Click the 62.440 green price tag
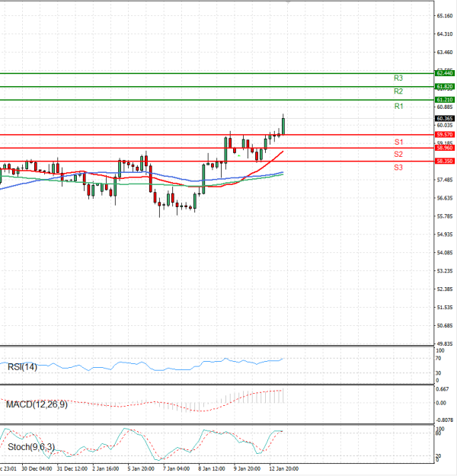457x476 pixels. (445, 73)
